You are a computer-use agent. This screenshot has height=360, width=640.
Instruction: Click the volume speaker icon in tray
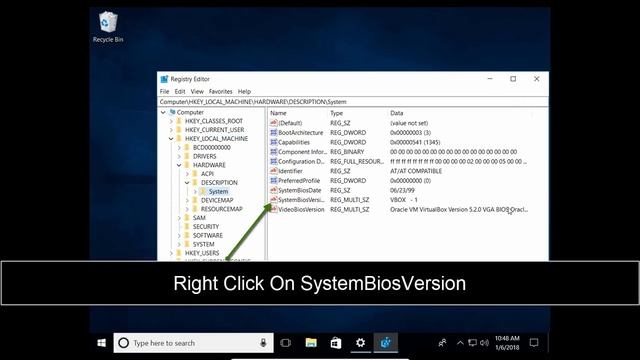484,343
